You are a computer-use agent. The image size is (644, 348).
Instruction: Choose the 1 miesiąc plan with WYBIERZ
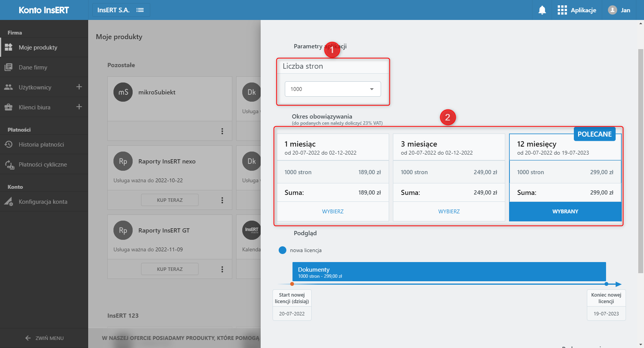[x=333, y=211]
